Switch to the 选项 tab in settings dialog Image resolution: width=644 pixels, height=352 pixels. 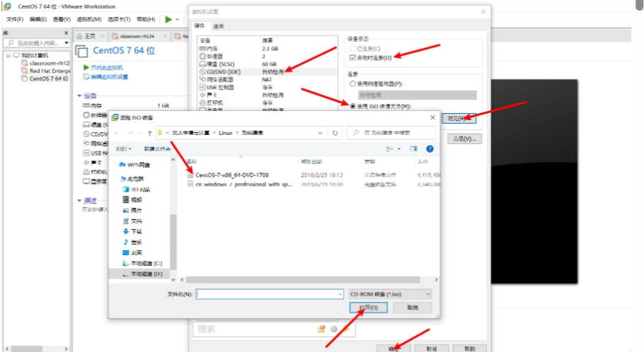click(x=219, y=26)
